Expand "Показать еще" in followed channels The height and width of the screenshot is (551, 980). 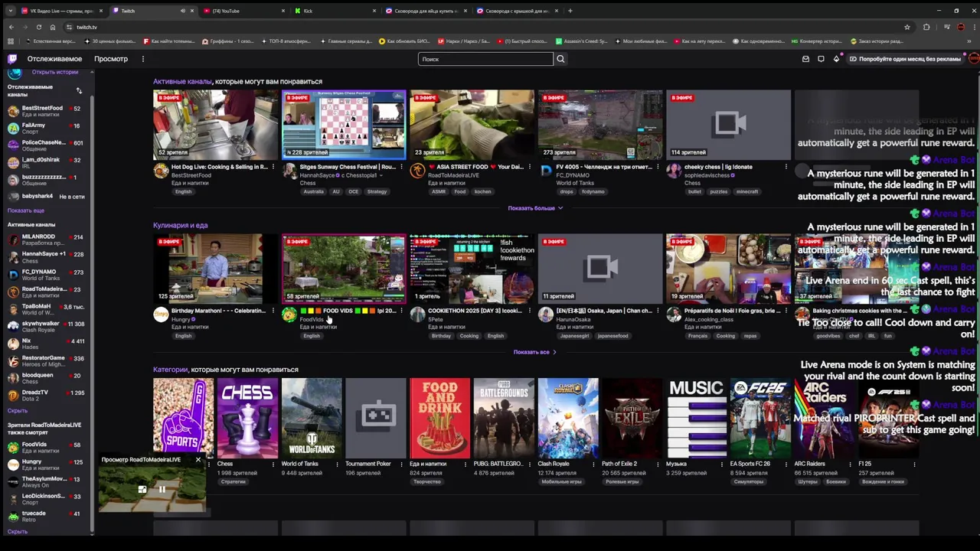[26, 210]
